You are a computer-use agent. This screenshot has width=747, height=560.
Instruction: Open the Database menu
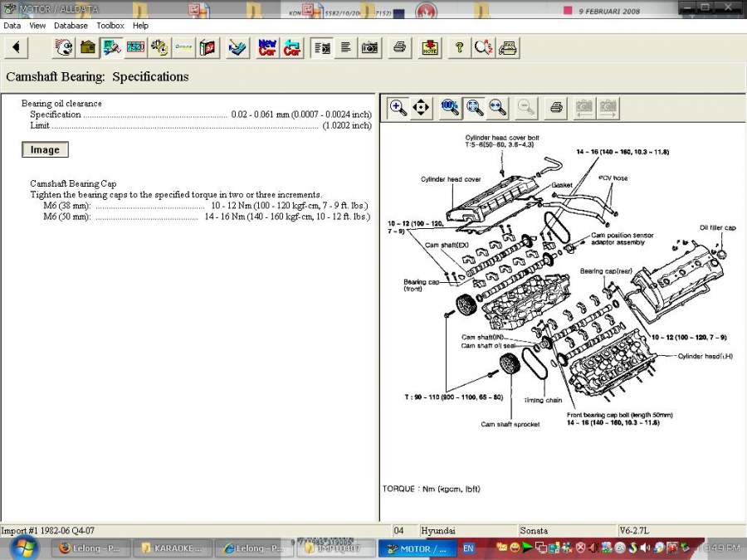point(71,26)
